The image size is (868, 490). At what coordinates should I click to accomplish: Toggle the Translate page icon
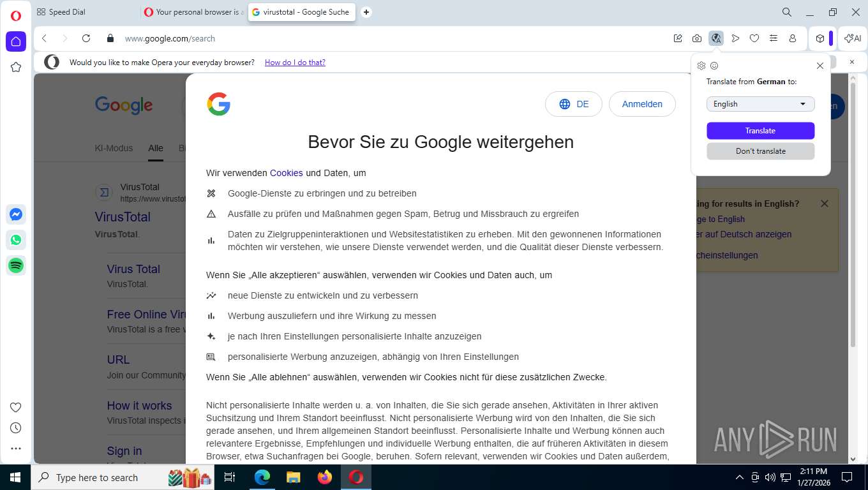(x=716, y=38)
